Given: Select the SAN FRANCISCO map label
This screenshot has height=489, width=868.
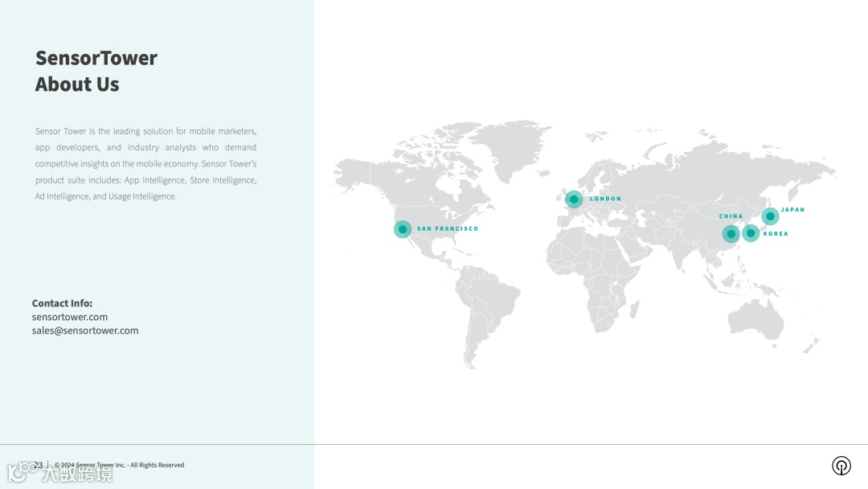Looking at the screenshot, I should click(448, 228).
